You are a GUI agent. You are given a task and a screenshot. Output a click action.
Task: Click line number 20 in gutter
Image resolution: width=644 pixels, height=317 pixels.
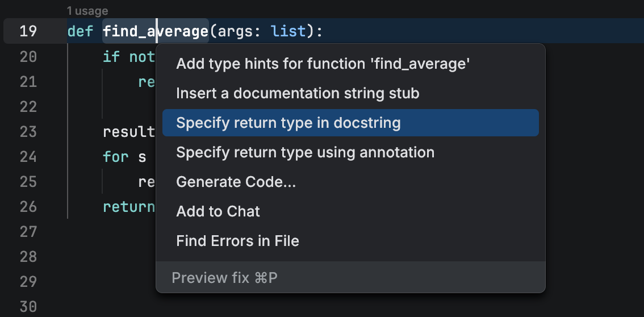(28, 57)
